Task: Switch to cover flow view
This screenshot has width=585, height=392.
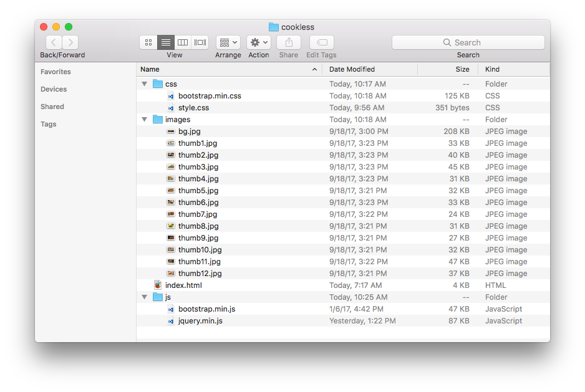Action: pos(199,42)
